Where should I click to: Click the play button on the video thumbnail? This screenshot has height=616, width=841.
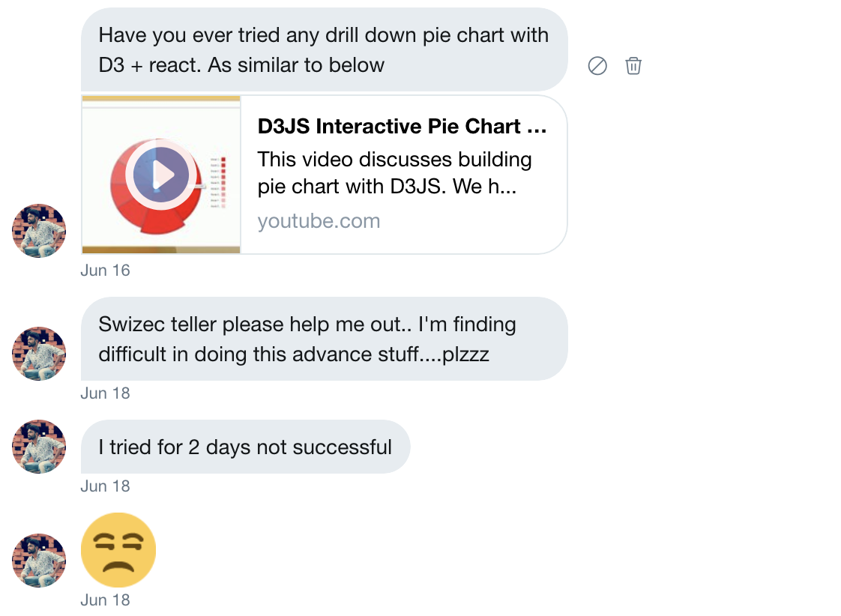click(160, 173)
